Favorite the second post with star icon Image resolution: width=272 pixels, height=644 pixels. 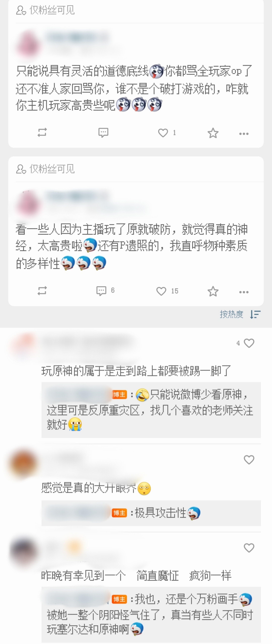click(x=213, y=291)
